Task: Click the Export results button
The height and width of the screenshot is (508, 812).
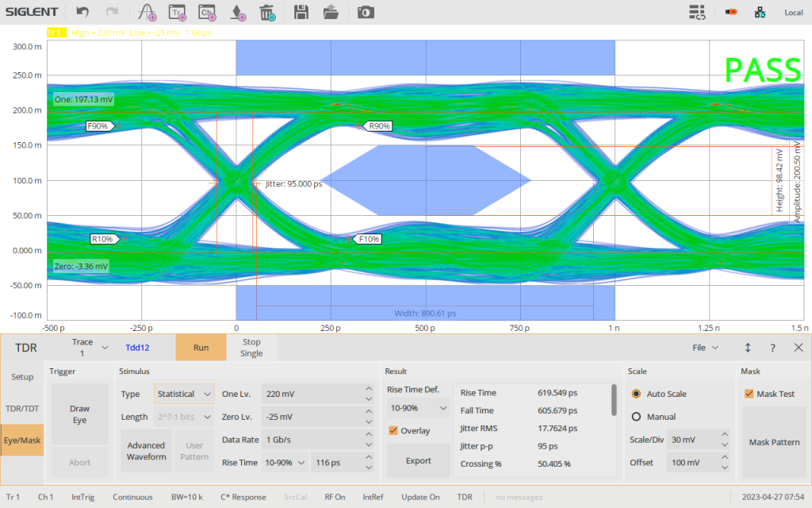Action: (418, 460)
